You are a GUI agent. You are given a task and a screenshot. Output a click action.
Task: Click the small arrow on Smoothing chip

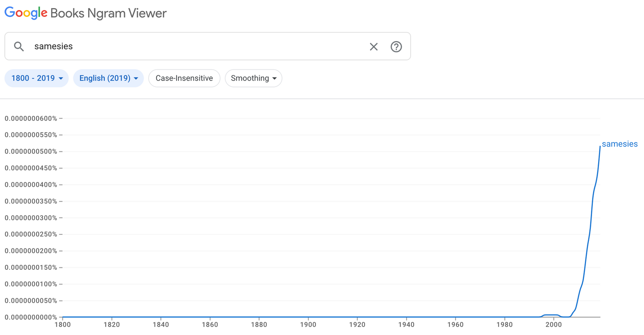(275, 79)
